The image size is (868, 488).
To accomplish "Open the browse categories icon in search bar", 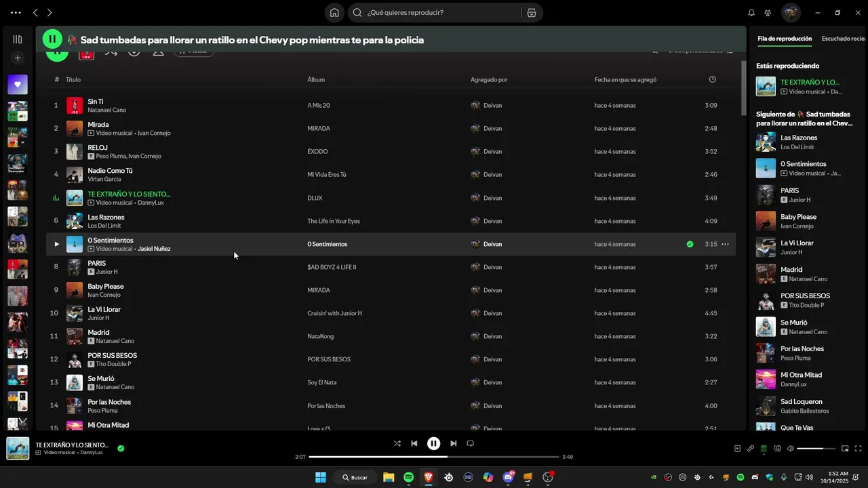I will 532,12.
